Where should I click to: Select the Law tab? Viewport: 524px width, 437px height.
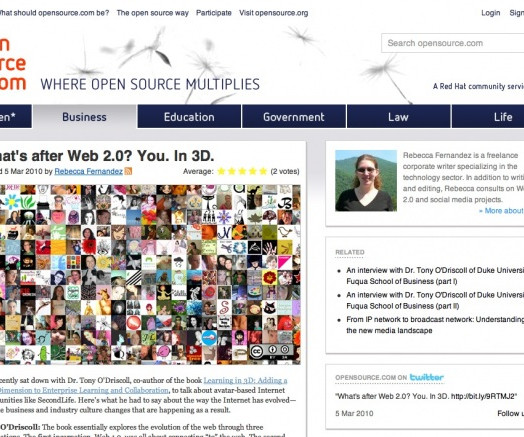click(398, 117)
